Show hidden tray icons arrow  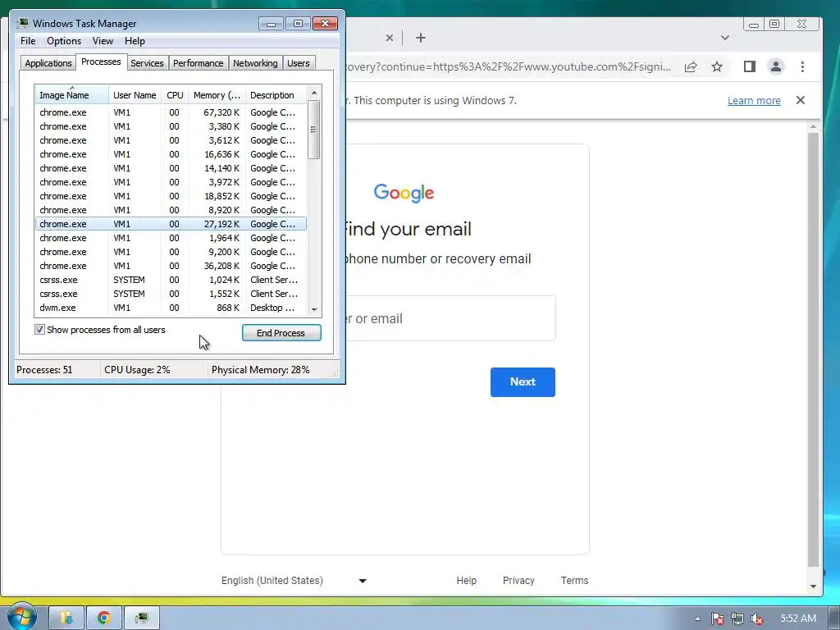coord(697,619)
